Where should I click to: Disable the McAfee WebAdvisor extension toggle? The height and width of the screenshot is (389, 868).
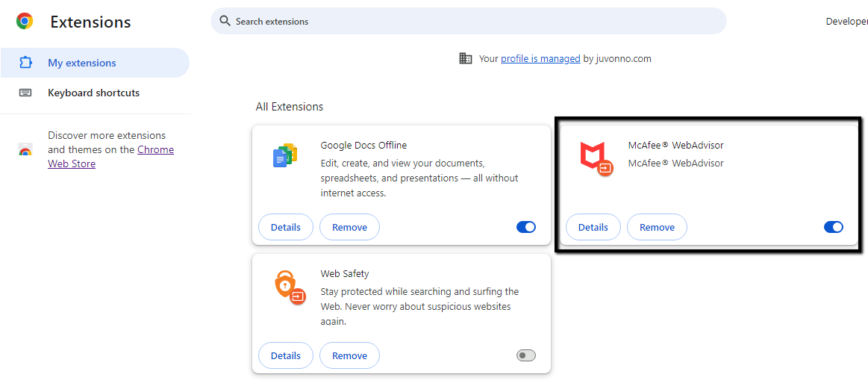[833, 227]
